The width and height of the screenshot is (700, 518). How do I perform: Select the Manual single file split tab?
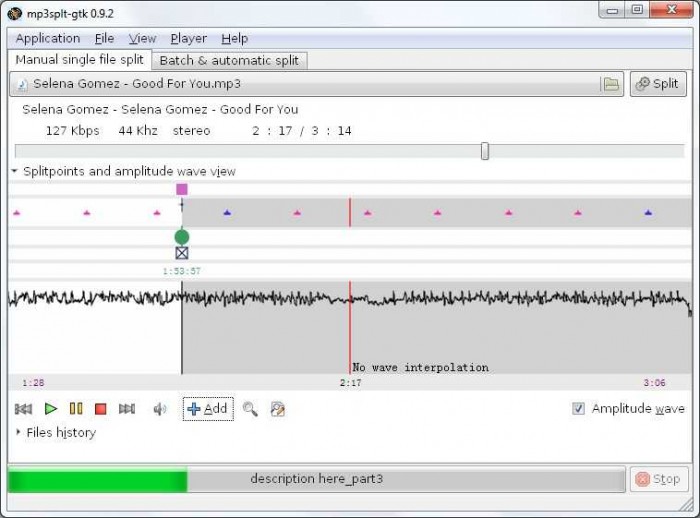tap(79, 59)
